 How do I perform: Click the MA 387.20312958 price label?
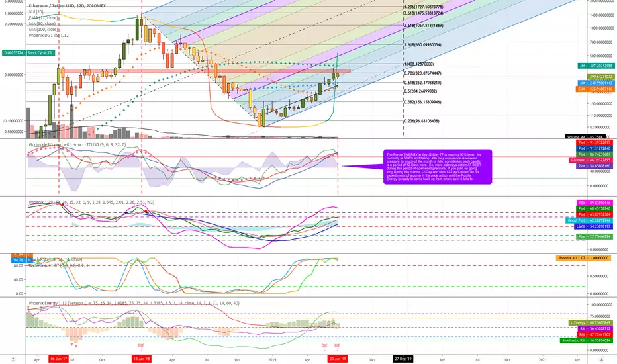[595, 66]
